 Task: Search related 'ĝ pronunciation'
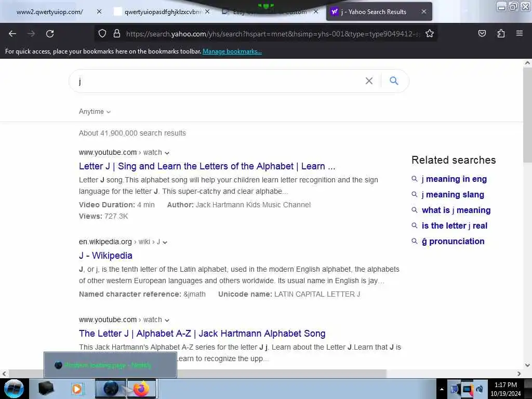click(453, 241)
